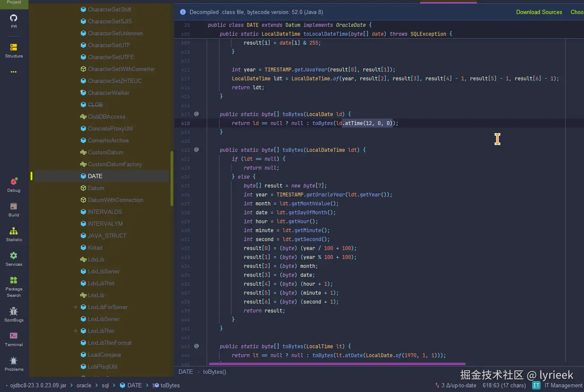Expand the LnxLibForServer tree node
This screenshot has height=392, width=584.
click(75, 307)
